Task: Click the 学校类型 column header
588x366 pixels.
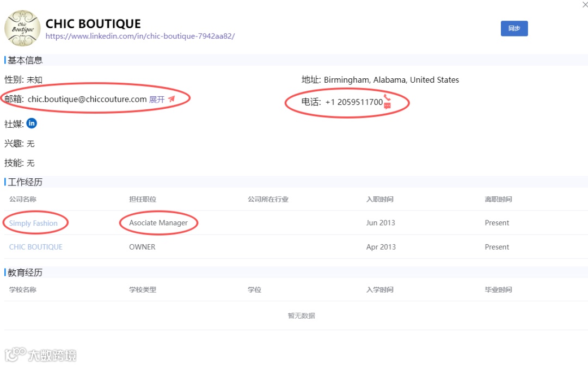Action: 143,289
